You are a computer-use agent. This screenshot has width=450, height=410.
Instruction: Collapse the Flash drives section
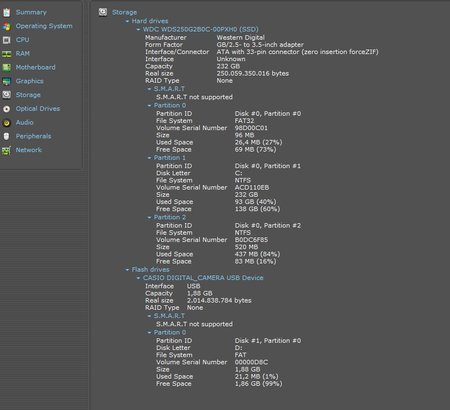(127, 270)
